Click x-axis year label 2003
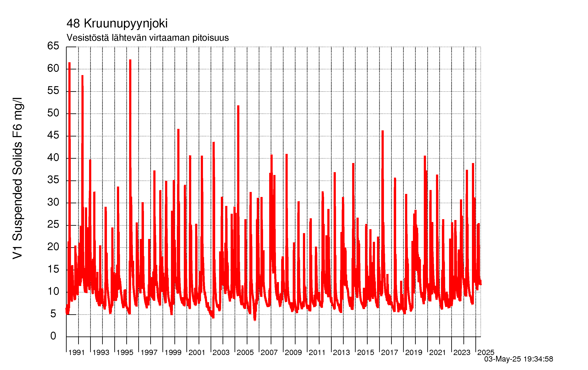This screenshot has width=588, height=370. click(x=221, y=352)
